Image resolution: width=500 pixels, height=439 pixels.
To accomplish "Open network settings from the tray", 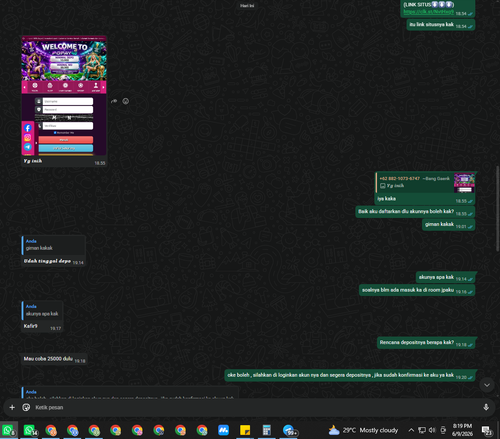I will click(422, 430).
